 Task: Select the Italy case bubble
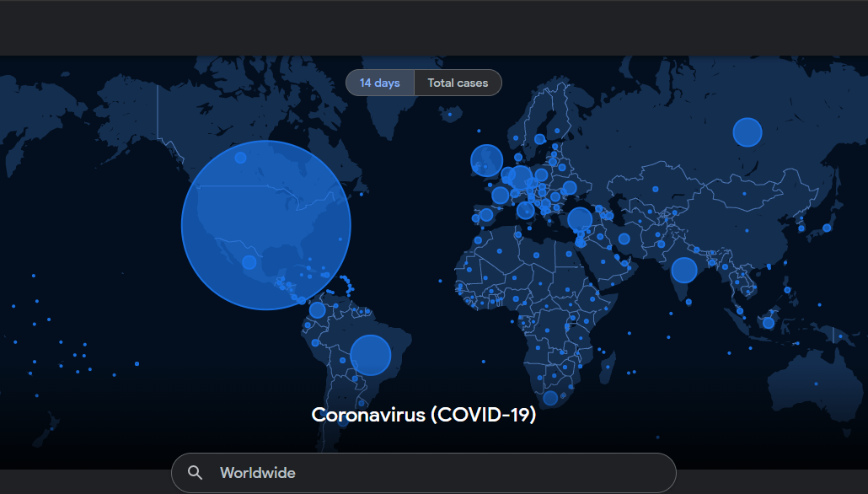(526, 209)
